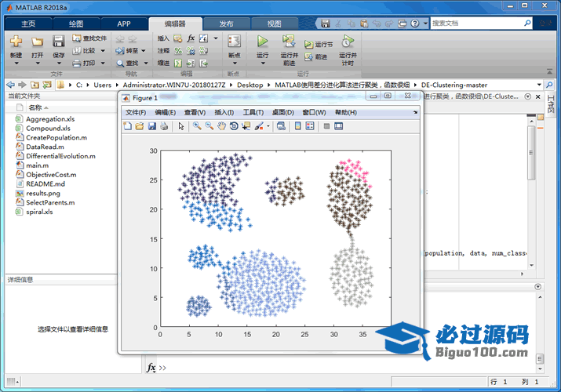The image size is (561, 392).
Task: Toggle the Edit Plot arrow tool
Action: tap(180, 126)
